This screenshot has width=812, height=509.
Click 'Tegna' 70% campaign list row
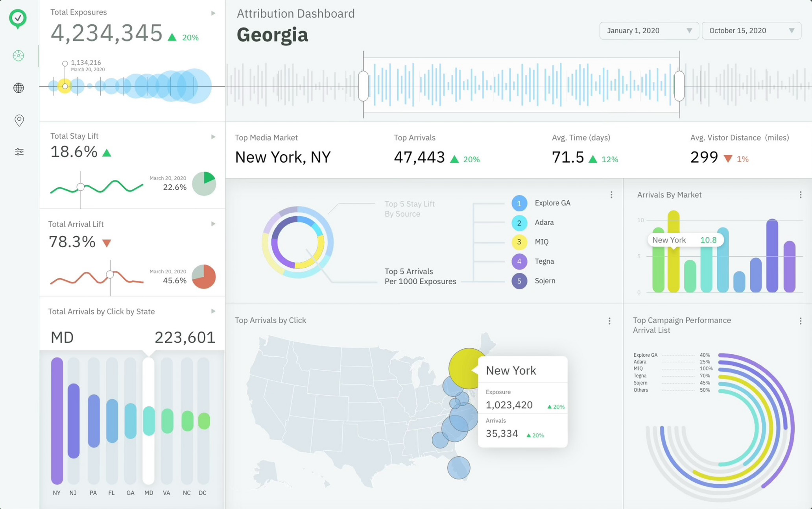(x=672, y=376)
